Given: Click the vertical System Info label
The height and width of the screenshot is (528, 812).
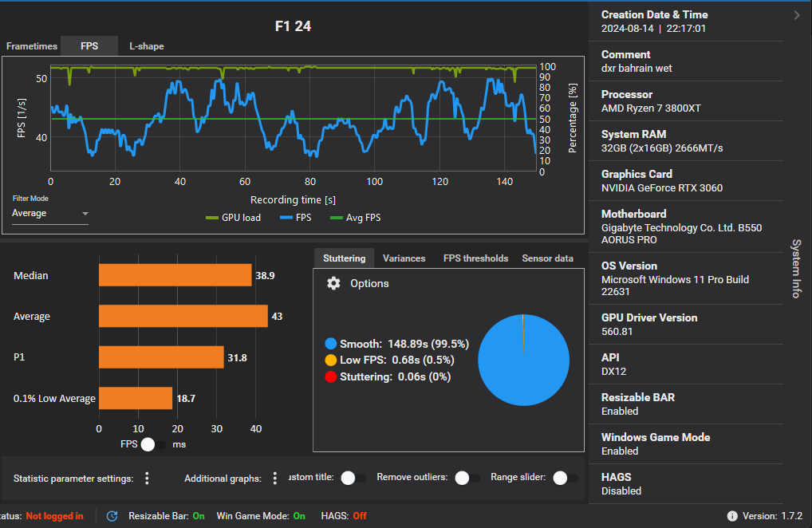Looking at the screenshot, I should coord(797,269).
